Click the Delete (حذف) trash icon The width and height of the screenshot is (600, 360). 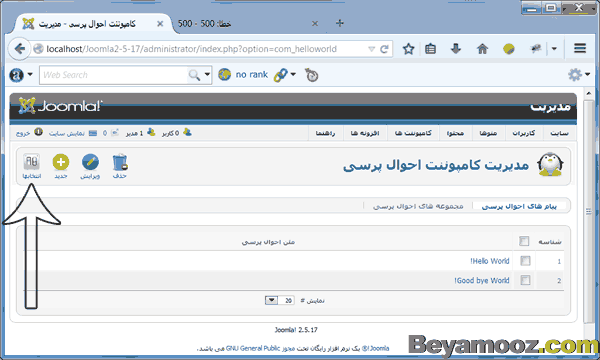coord(120,162)
